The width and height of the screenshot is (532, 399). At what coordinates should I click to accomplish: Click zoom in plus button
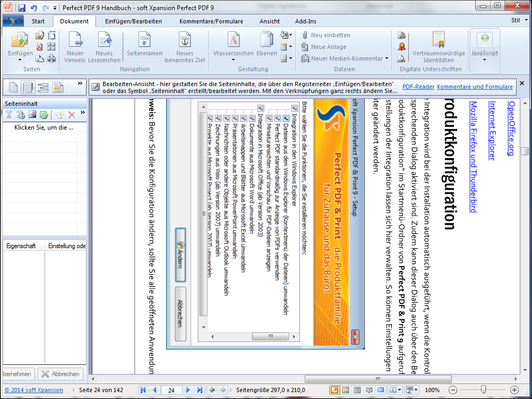pyautogui.click(x=514, y=390)
